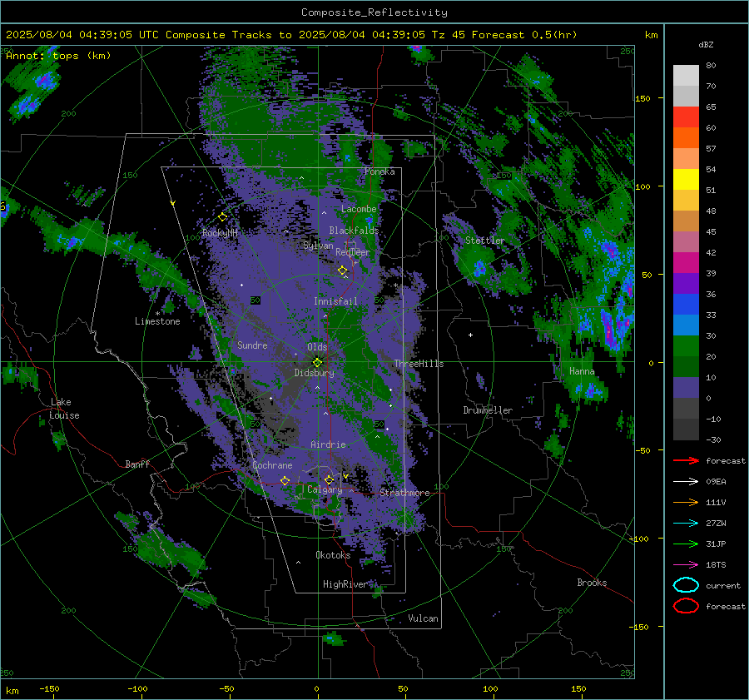Screen dimensions: 749x700
Task: Click the Airdrie city label
Action: tap(328, 444)
